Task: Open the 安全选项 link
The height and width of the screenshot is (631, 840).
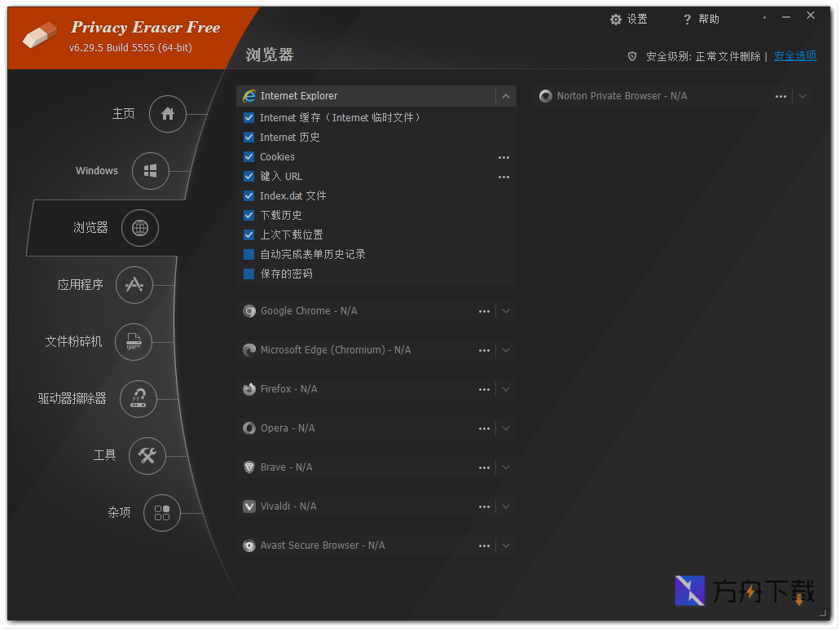Action: click(795, 56)
